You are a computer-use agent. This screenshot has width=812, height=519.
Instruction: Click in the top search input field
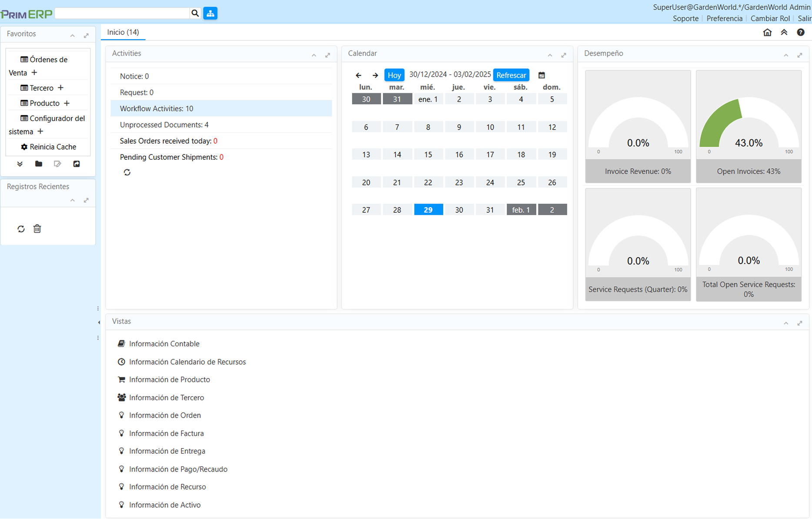pos(122,13)
